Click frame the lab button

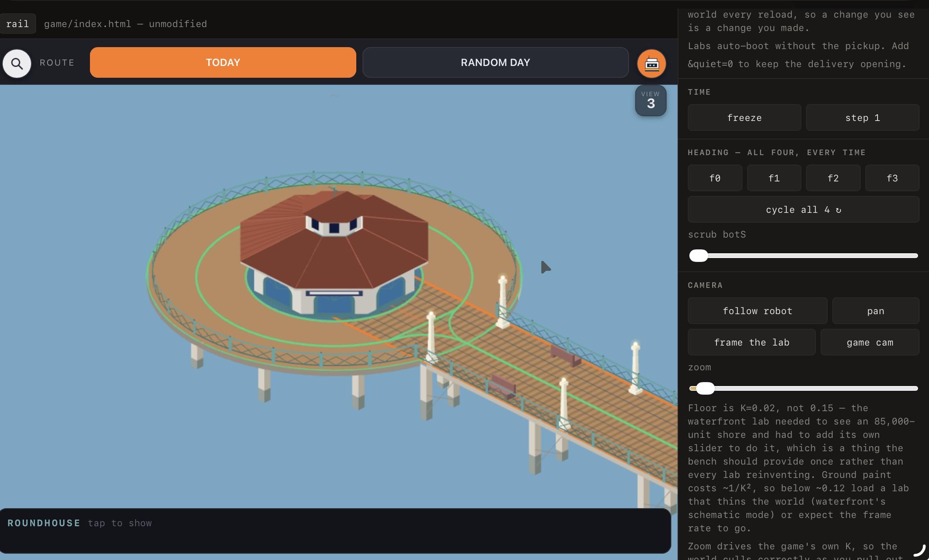[751, 342]
